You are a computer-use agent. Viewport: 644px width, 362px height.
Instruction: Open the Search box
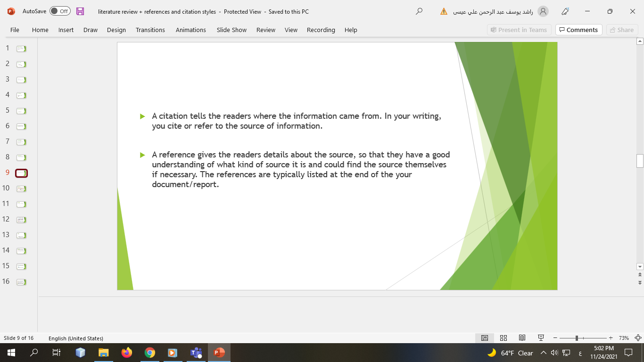(x=419, y=11)
